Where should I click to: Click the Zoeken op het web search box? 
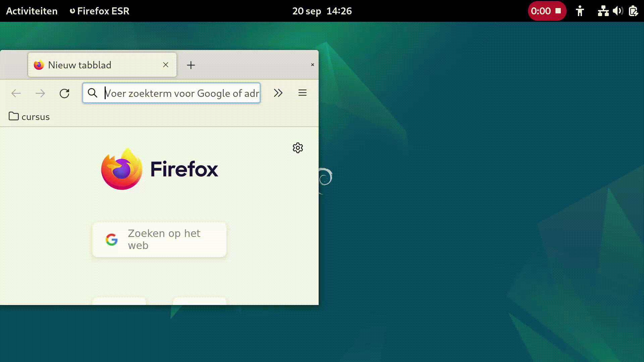pos(159,240)
